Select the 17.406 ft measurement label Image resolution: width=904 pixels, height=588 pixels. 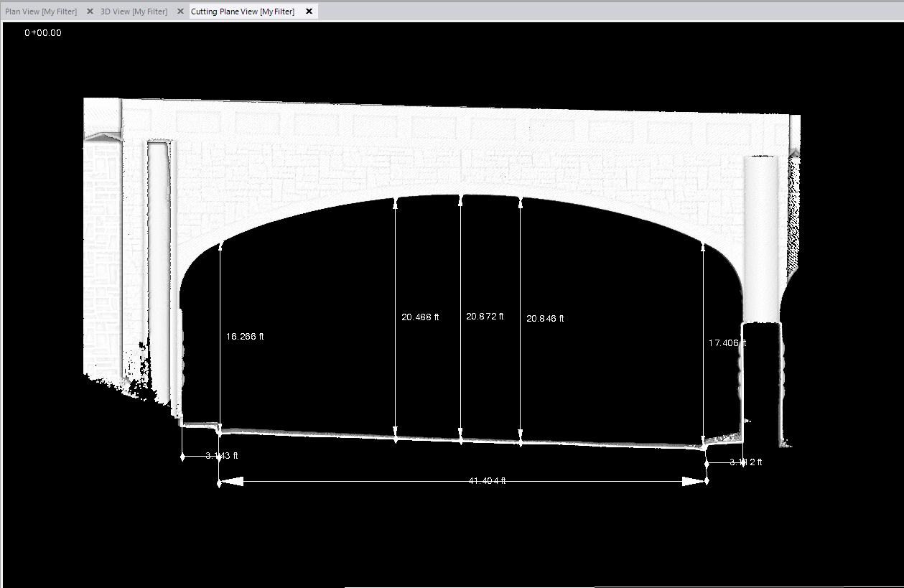coord(727,343)
